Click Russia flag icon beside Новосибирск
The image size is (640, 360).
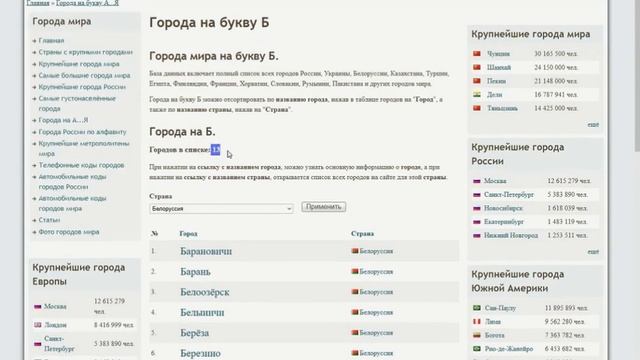pyautogui.click(x=477, y=208)
